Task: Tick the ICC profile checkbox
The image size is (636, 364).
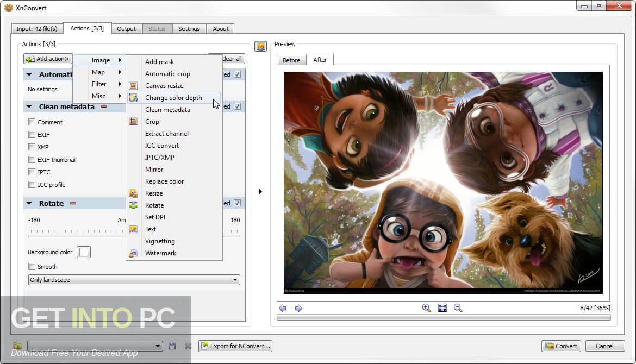Action: pos(32,185)
